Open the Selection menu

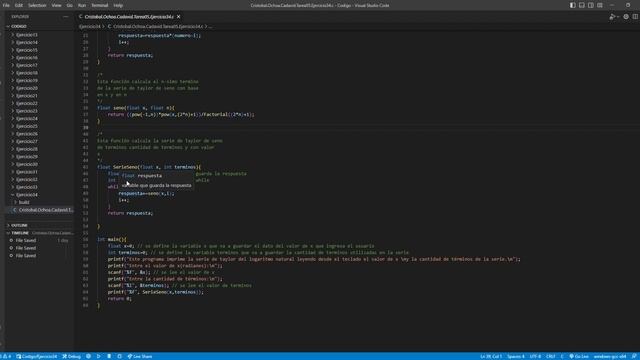coord(37,5)
